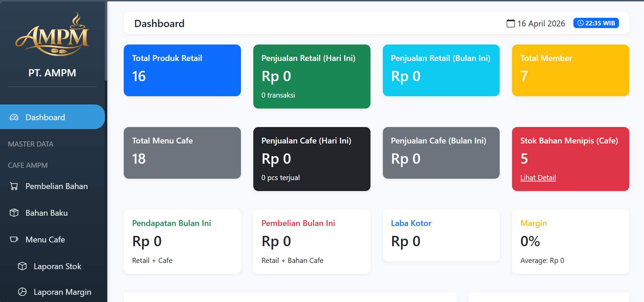
Task: Open the Bahan Baku menu
Action: (47, 213)
